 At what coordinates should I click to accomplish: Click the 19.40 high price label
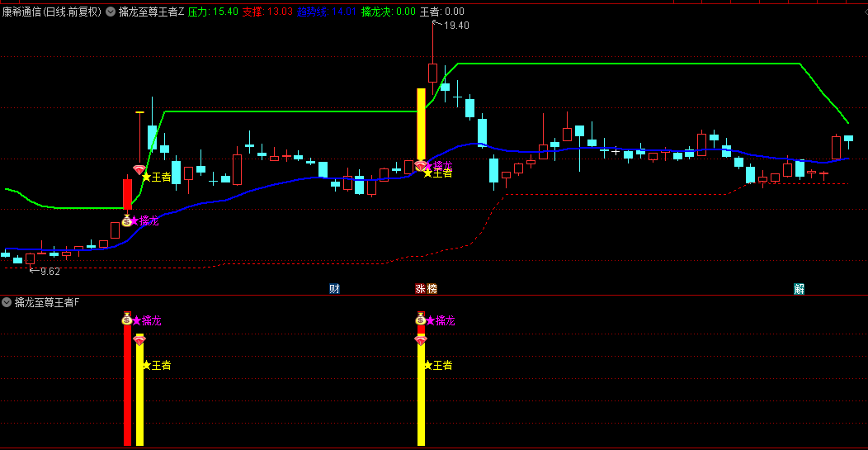coord(456,26)
